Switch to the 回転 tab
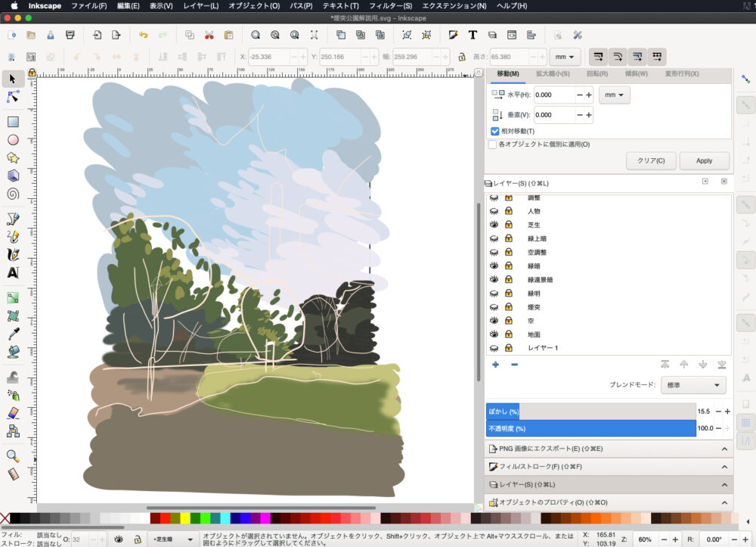Screen dimensions: 756x547 coord(596,73)
